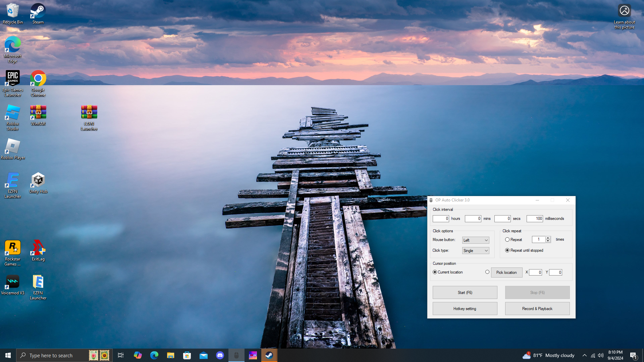Viewport: 644px width, 362px height.
Task: Open Discord from the taskbar
Action: [x=220, y=355]
